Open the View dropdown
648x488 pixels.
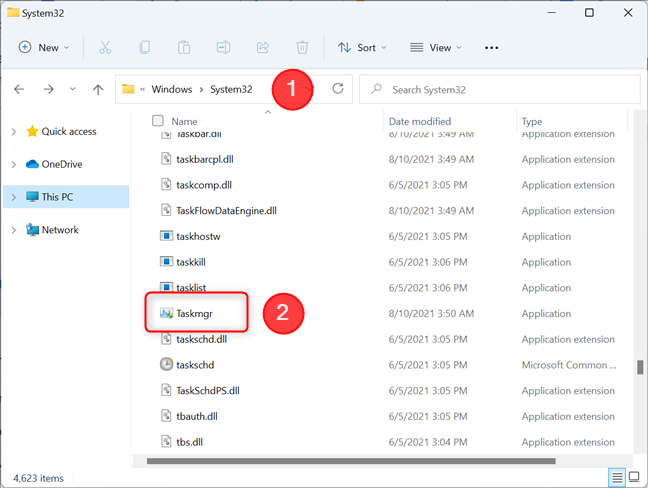coord(436,48)
